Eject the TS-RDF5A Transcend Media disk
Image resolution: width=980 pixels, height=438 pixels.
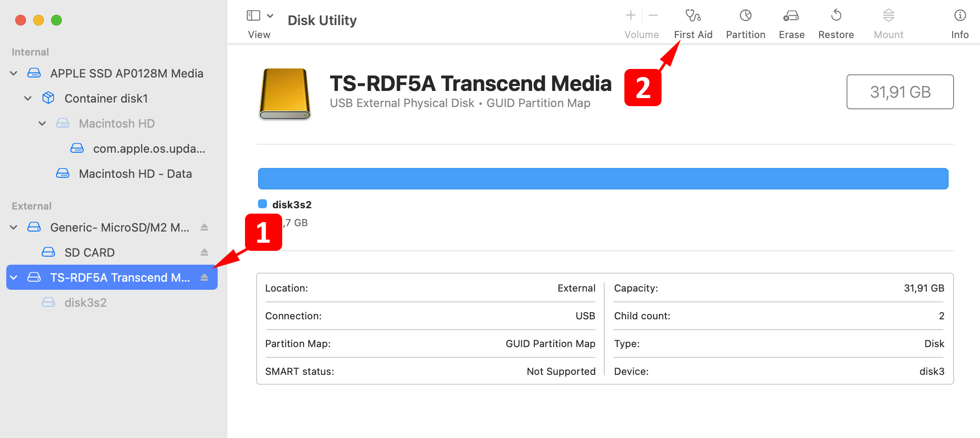point(204,278)
